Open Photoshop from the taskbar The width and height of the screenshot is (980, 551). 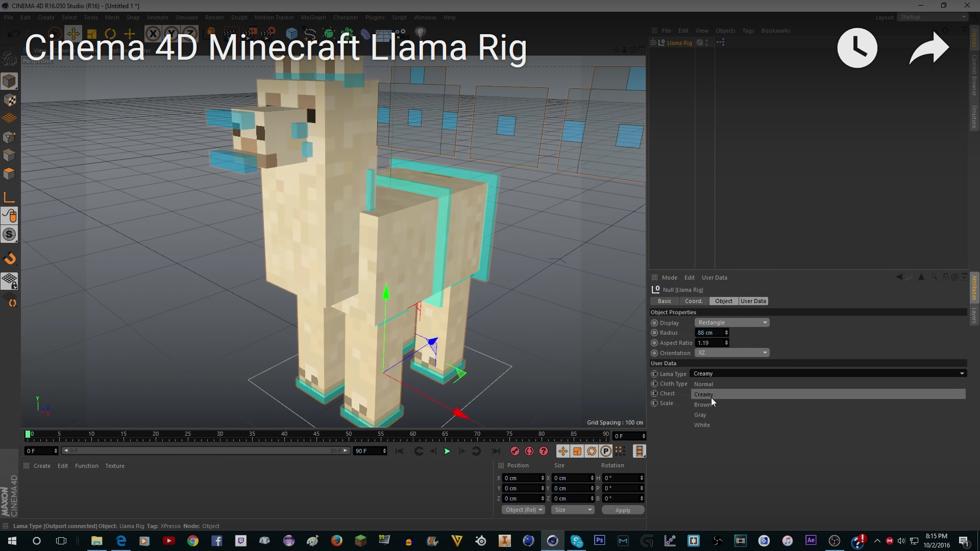599,540
